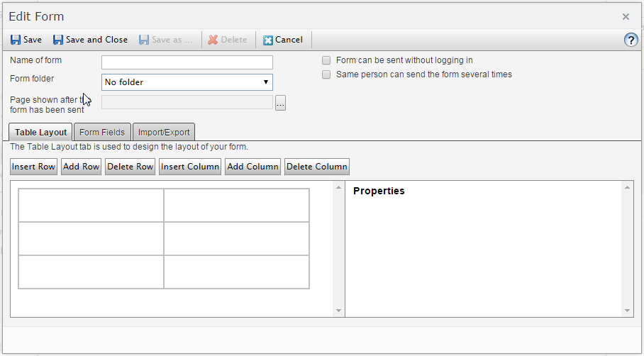Click the Save floppy disk icon
Image resolution: width=644 pixels, height=356 pixels.
[16, 40]
